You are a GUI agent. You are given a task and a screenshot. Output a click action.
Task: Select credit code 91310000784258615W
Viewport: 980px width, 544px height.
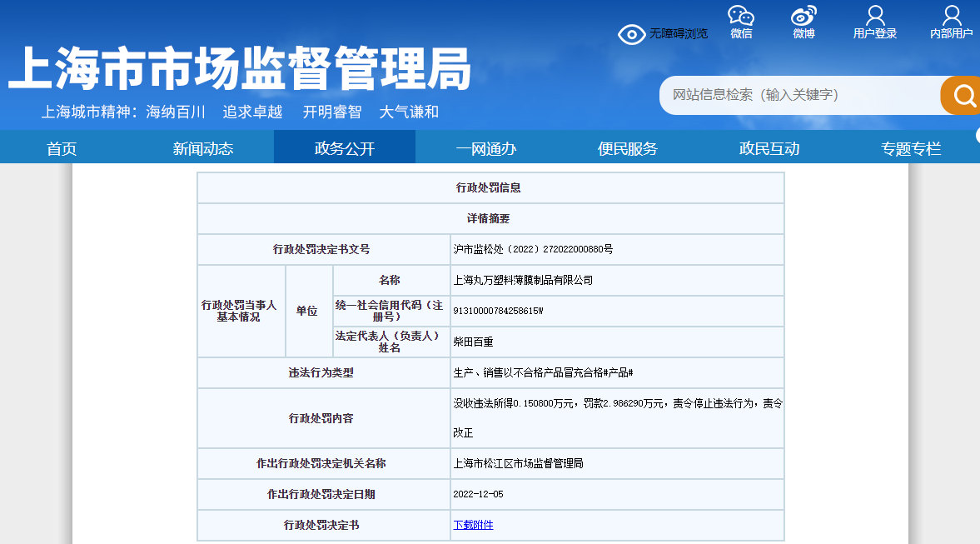(x=498, y=311)
